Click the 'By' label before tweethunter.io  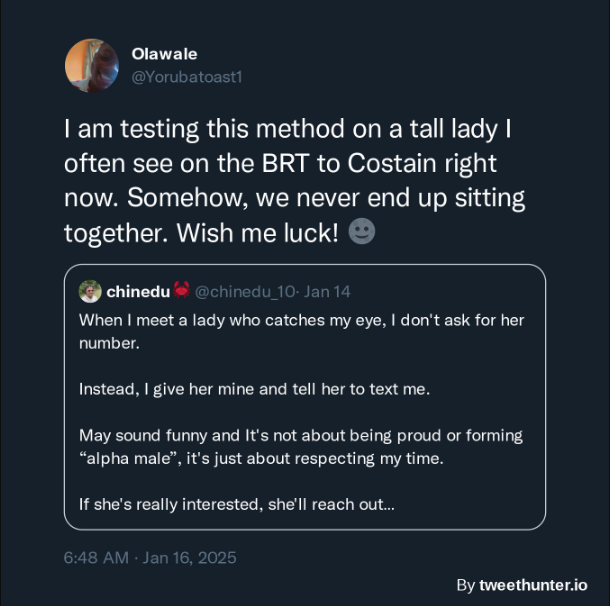tap(465, 585)
